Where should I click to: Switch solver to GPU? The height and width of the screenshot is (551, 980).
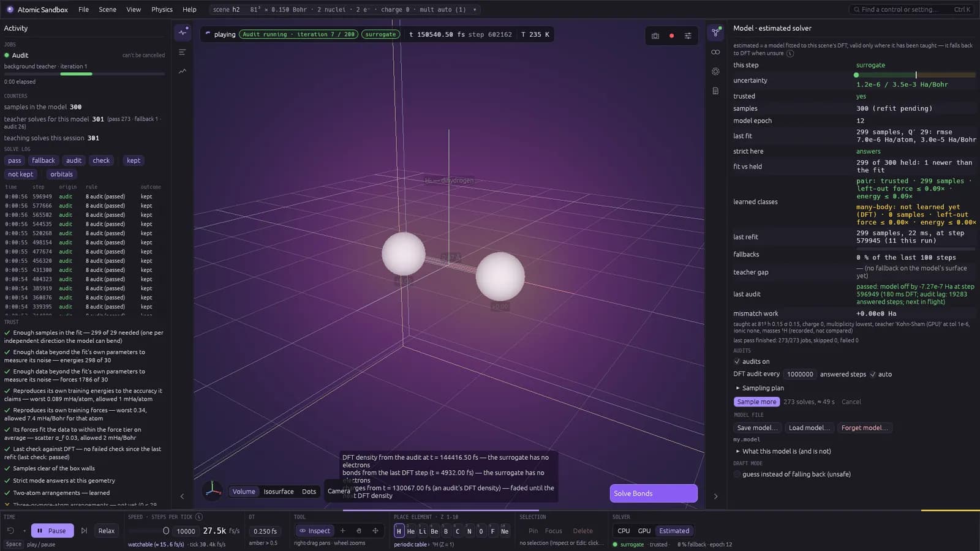pos(644,531)
